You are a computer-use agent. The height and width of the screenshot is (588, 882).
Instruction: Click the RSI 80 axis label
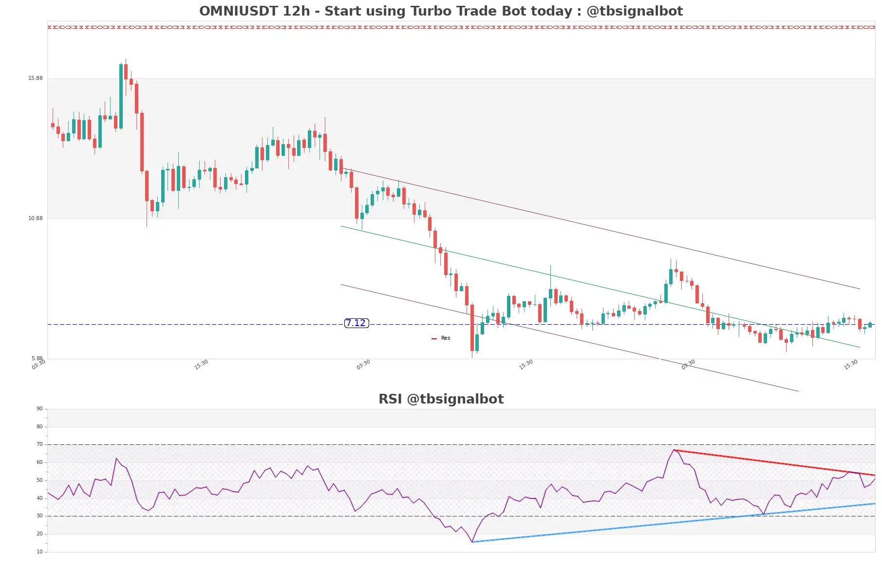(x=39, y=427)
